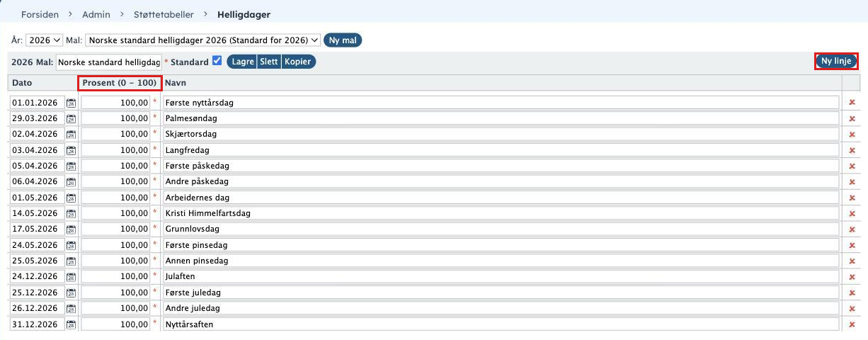Delete the Skjærtorsdag row with red X
The image size is (868, 340).
point(852,134)
